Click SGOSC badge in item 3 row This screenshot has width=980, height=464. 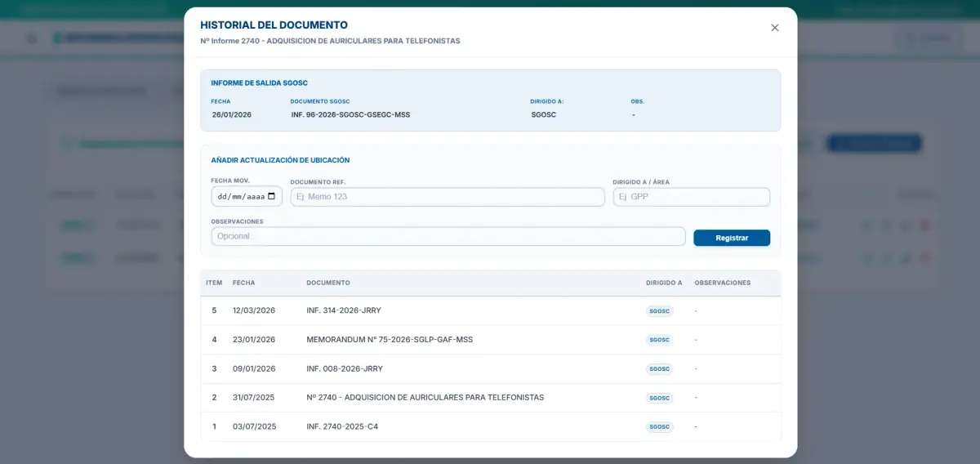point(659,369)
